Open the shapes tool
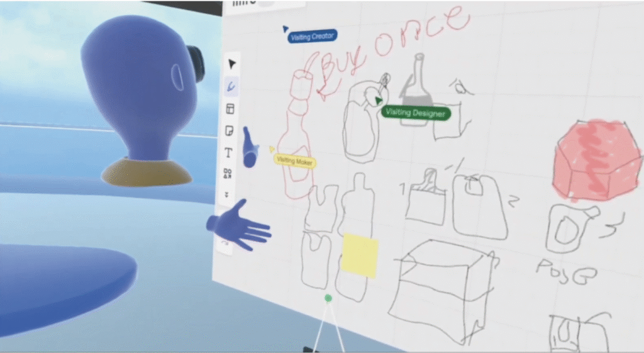 tap(227, 174)
